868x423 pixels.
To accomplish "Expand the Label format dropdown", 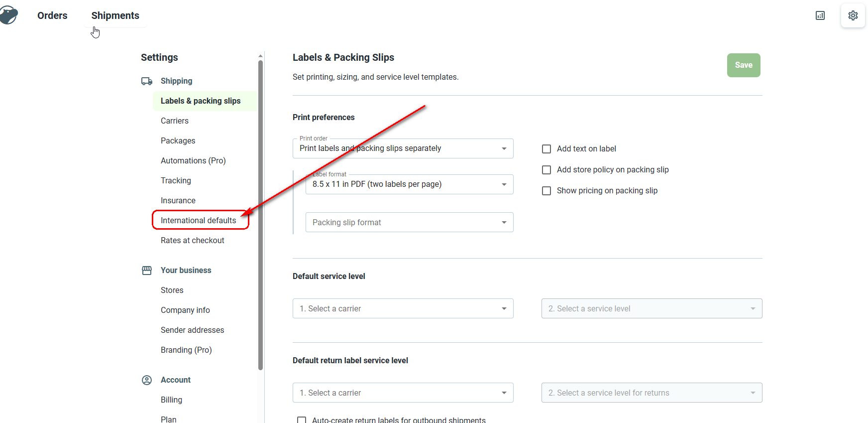I will (409, 184).
